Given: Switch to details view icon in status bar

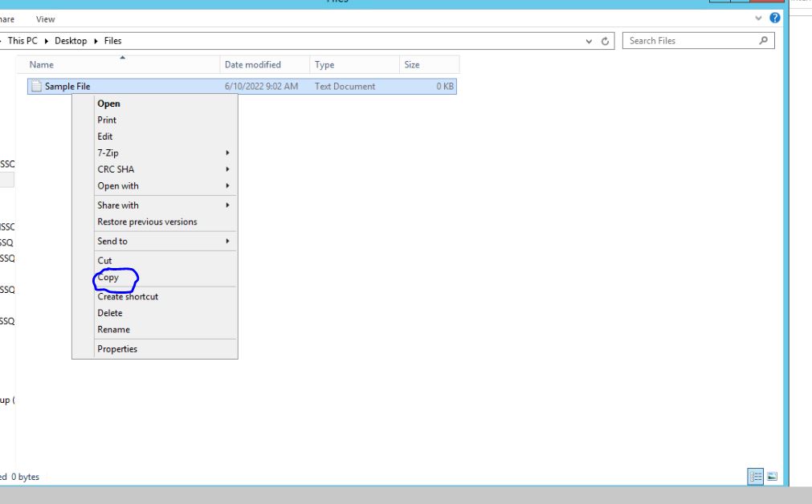Looking at the screenshot, I should point(755,477).
